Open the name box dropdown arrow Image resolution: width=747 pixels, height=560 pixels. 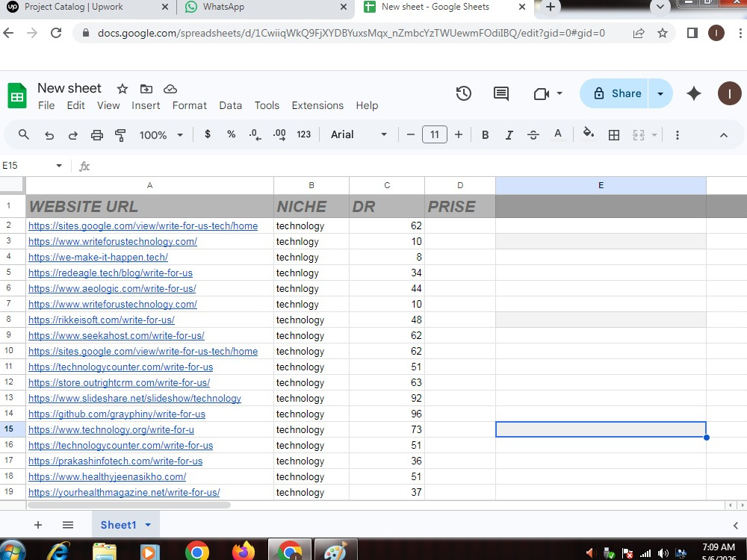click(59, 166)
